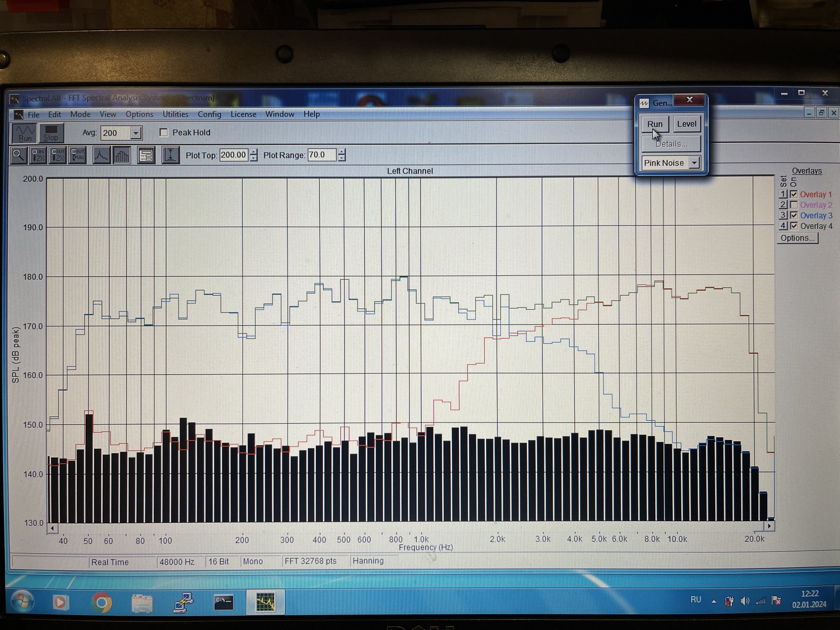Click the Zoom In 2X icon
840x630 pixels.
(38, 155)
